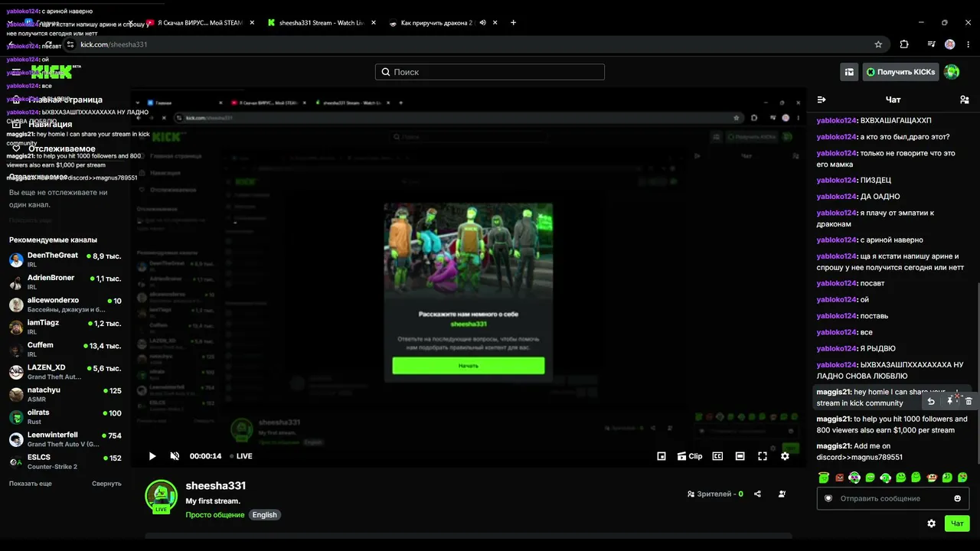Expand list with Показать еще
Viewport: 980px width, 551px height.
(31, 484)
